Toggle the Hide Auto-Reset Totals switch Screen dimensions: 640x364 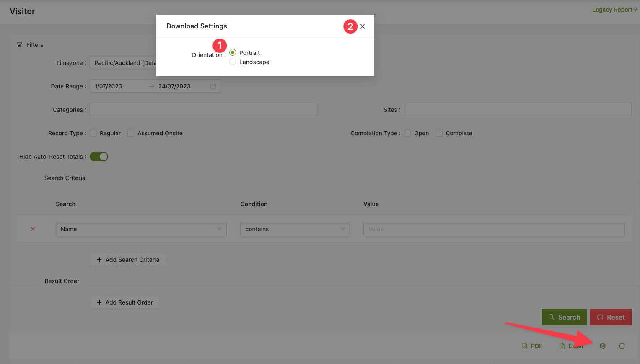[99, 157]
